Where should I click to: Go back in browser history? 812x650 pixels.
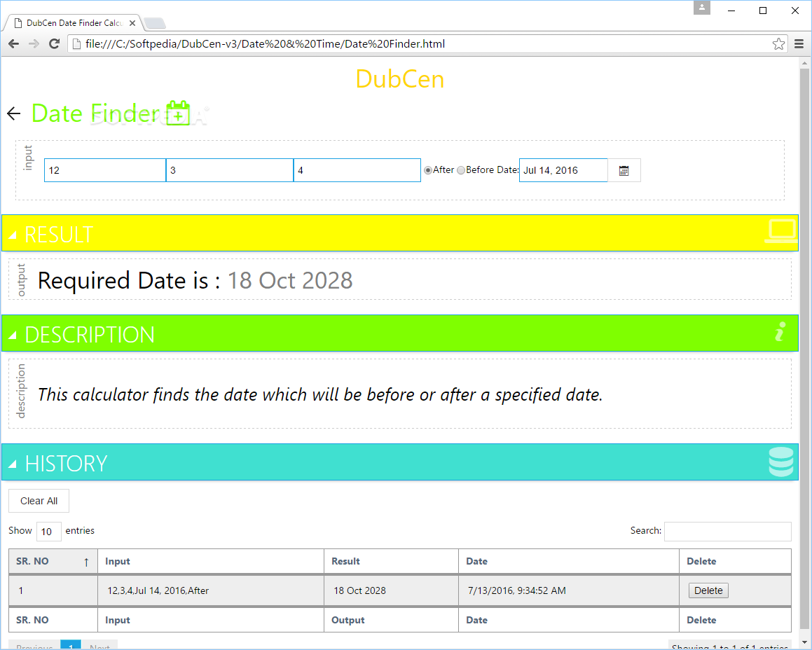point(14,44)
